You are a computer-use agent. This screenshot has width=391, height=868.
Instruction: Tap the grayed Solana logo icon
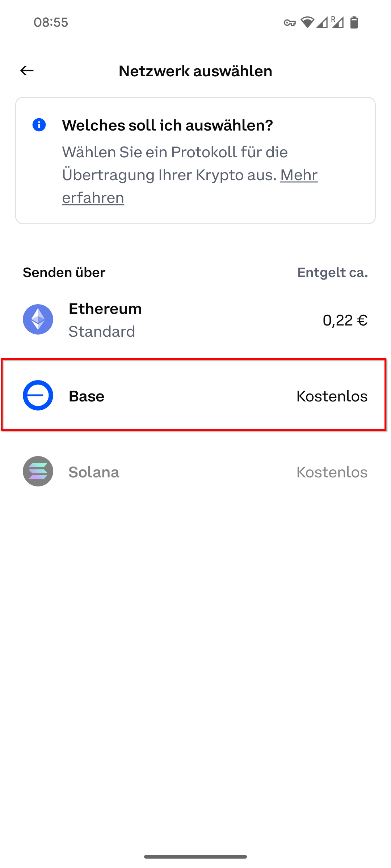tap(38, 471)
